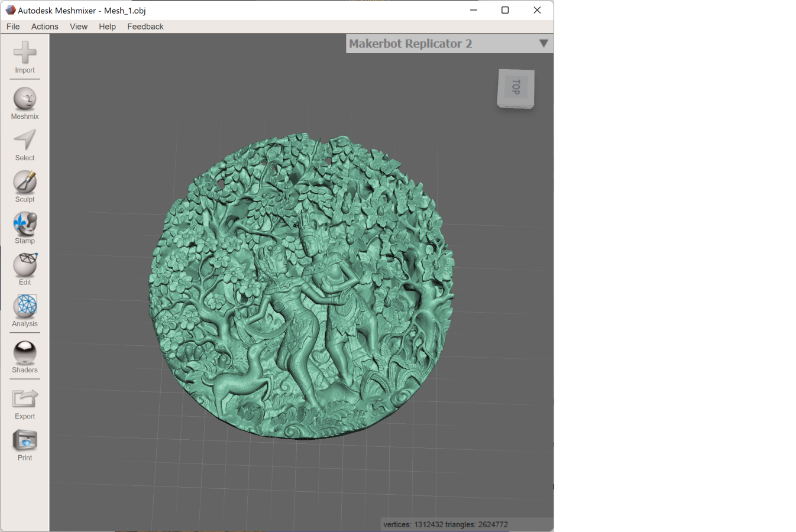Viewport: 796px width, 532px height.
Task: Open the Shaders panel
Action: tap(25, 353)
